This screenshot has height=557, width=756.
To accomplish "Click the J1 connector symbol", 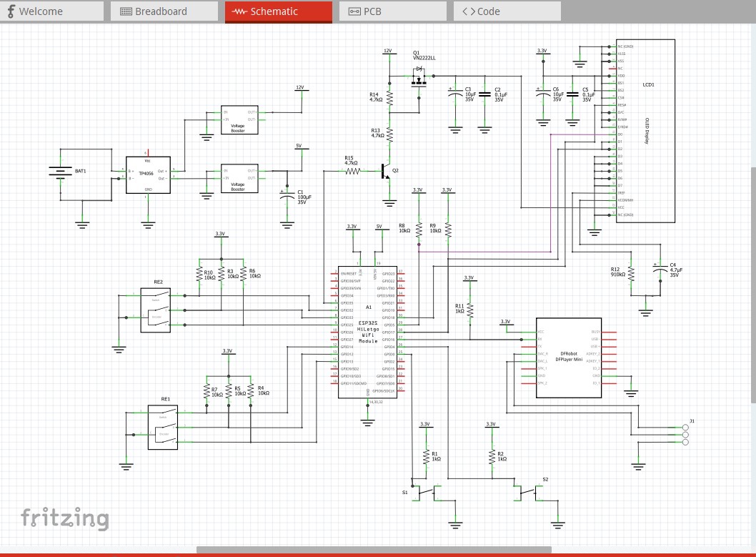I will (x=685, y=434).
